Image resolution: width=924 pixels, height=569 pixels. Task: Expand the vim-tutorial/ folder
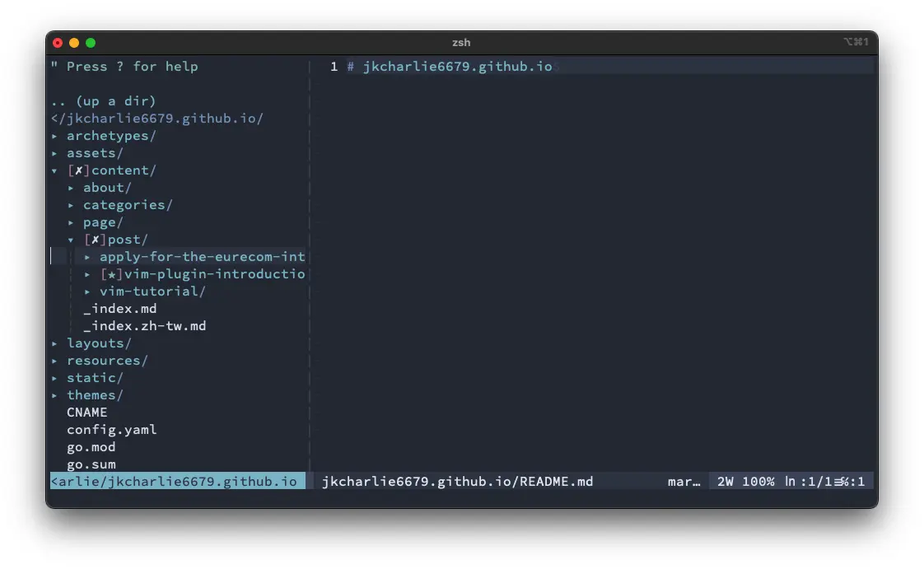tap(153, 291)
